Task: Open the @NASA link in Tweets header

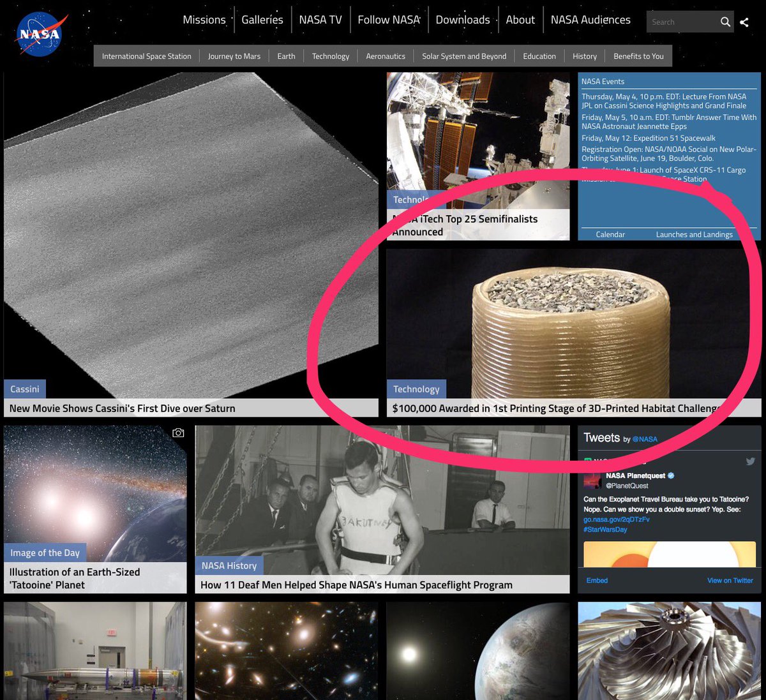Action: point(645,439)
